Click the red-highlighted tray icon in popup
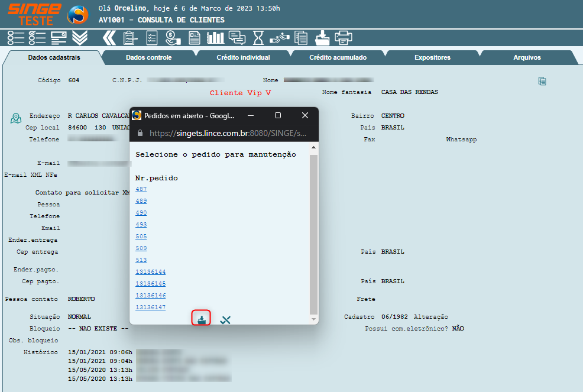This screenshot has height=392, width=583. (x=202, y=319)
